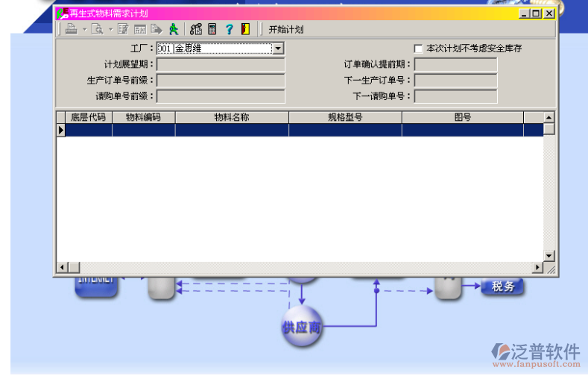The width and height of the screenshot is (588, 376).
Task: Click the exit door icon
Action: click(246, 29)
